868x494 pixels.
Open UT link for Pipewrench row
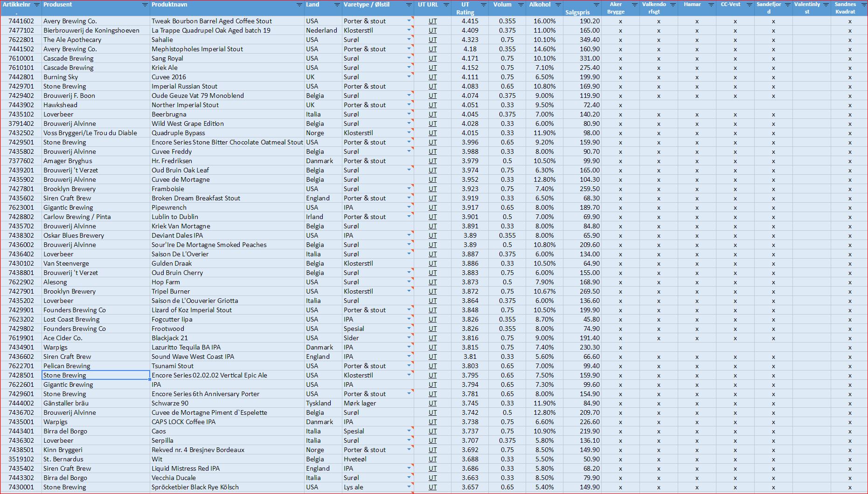(x=433, y=207)
